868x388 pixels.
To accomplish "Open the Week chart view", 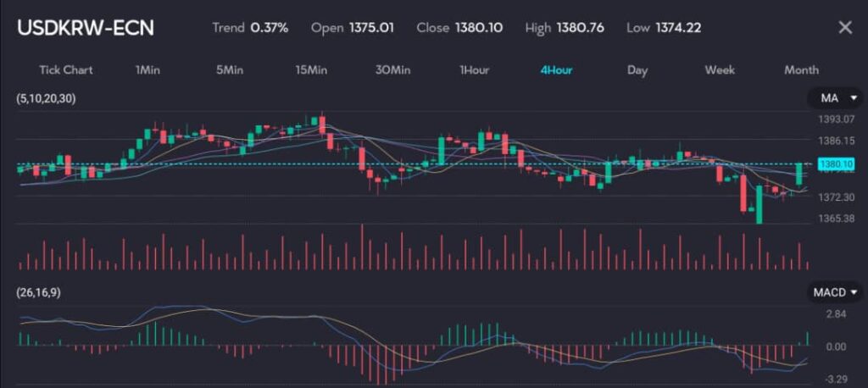I will (x=720, y=69).
